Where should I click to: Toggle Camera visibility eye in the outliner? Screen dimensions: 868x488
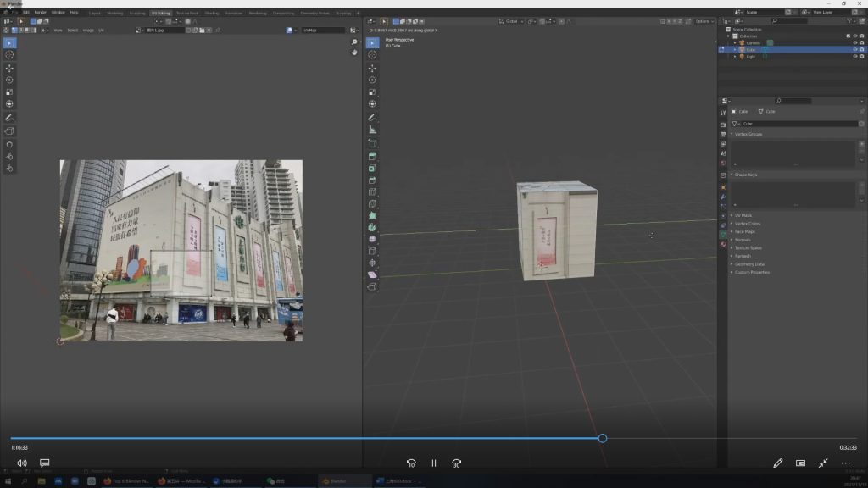[x=854, y=43]
